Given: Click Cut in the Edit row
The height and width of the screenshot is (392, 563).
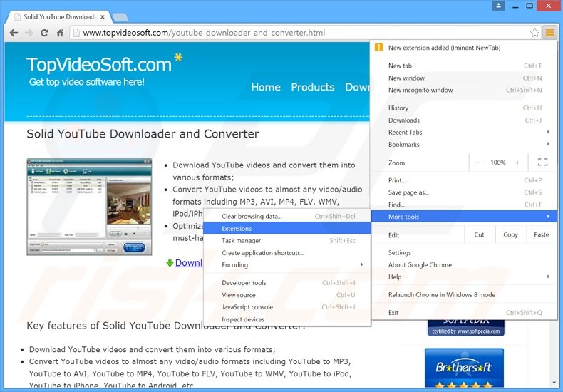Looking at the screenshot, I should click(x=480, y=234).
